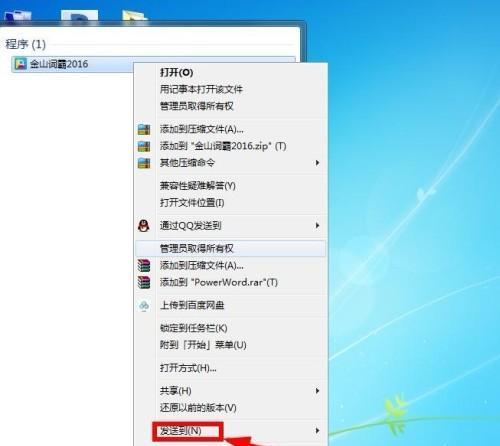
Task: Expand arrow of 其他压缩命令
Action: (x=317, y=163)
